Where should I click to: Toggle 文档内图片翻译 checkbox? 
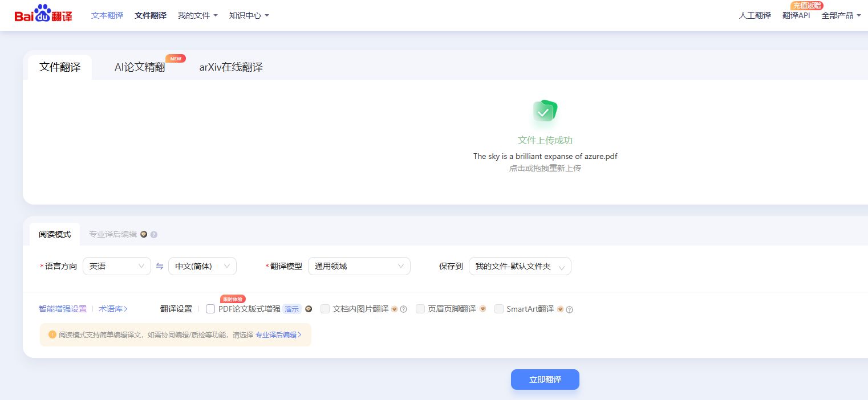[325, 309]
